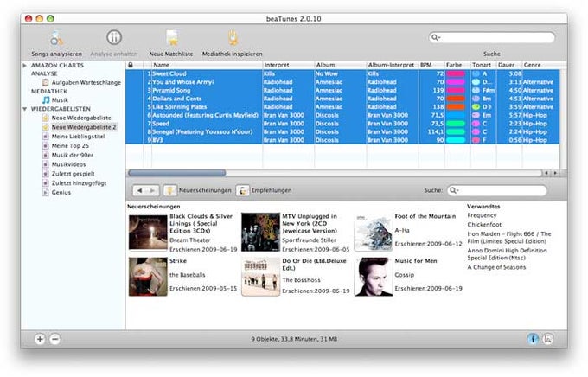Click the Analyse anhalten pause icon
The height and width of the screenshot is (377, 588).
[x=114, y=37]
